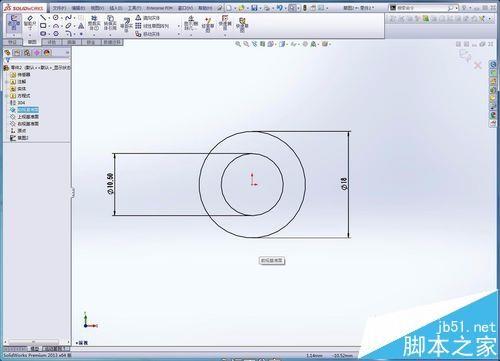Open the Save dropdown arrow
Screen dimensions: 500x361
pyautogui.click(x=260, y=8)
